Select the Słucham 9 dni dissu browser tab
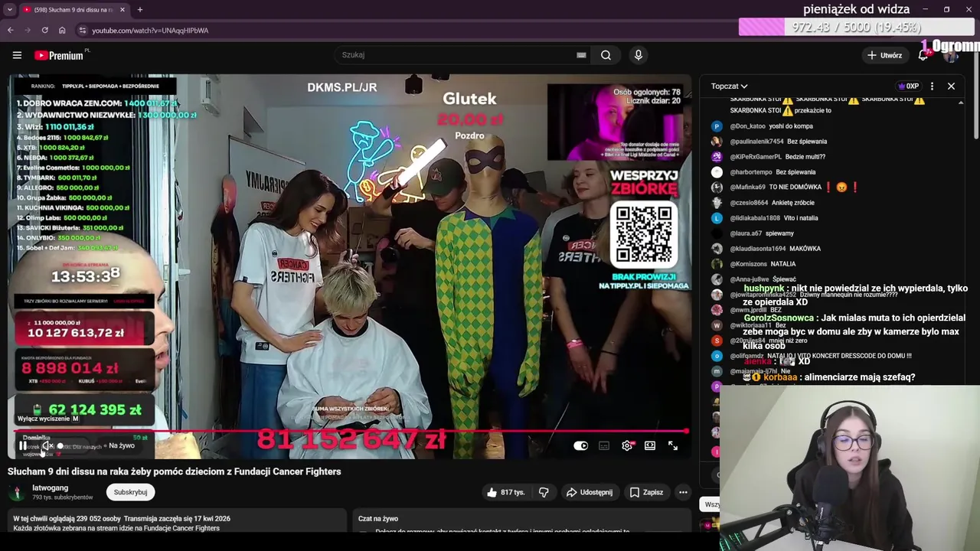This screenshot has height=551, width=980. 73,10
